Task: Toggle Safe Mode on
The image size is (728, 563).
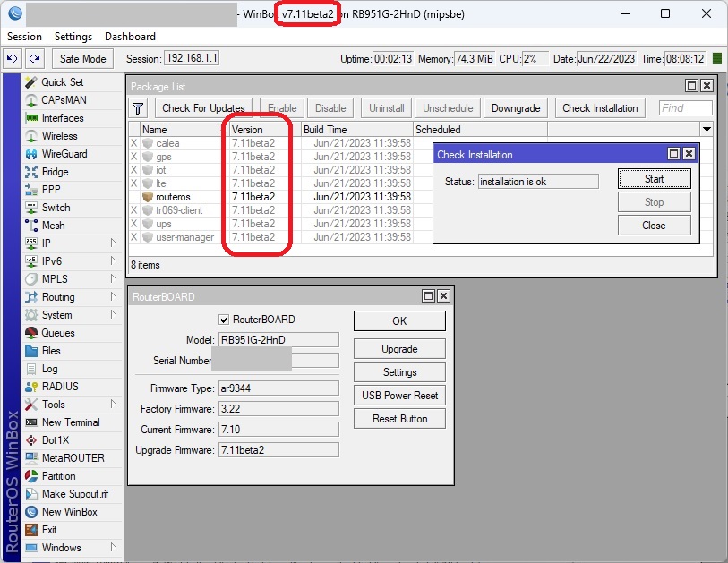Action: 82,59
